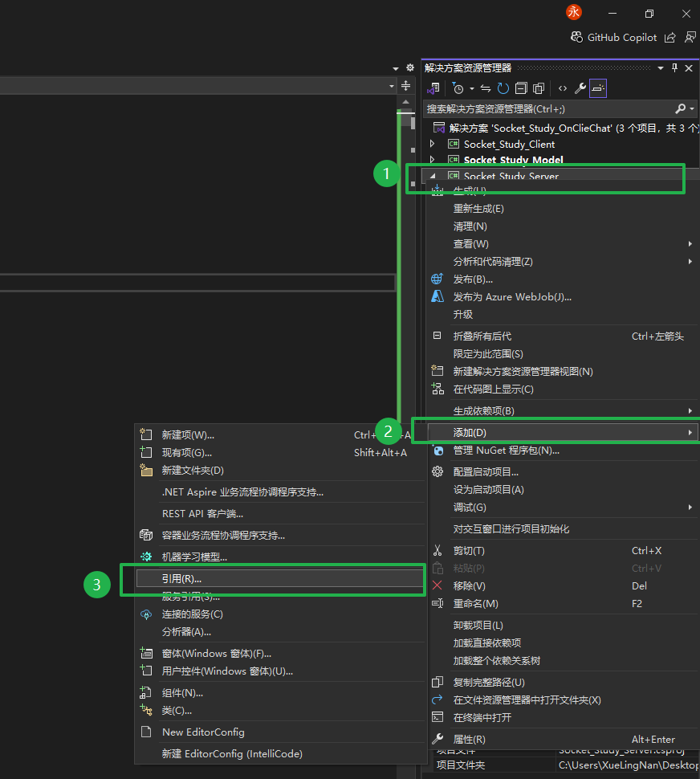Click code map icon beside 在代码图上显示
The width and height of the screenshot is (700, 779).
point(437,389)
